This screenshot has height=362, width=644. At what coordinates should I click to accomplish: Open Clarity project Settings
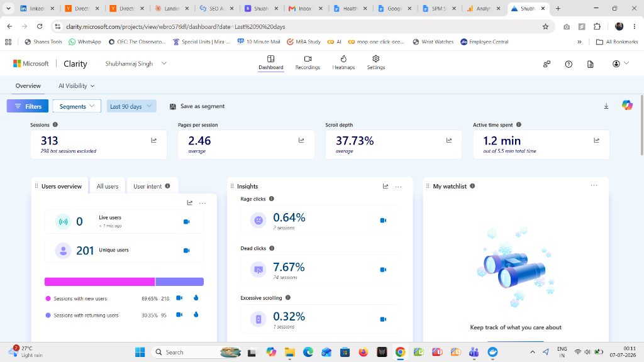point(376,63)
